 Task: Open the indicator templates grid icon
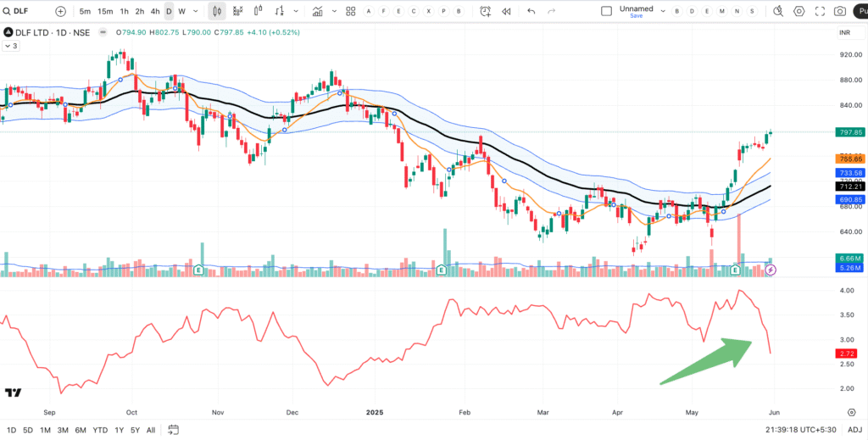[349, 12]
